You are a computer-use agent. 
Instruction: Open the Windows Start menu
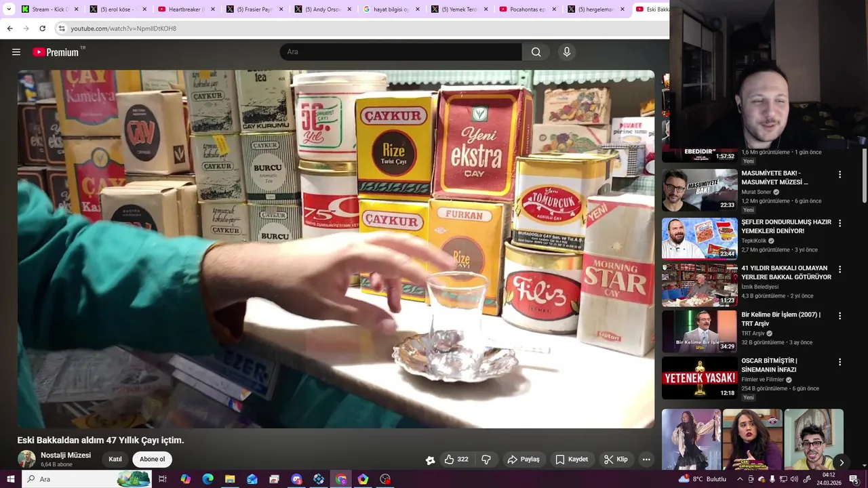tap(9, 479)
